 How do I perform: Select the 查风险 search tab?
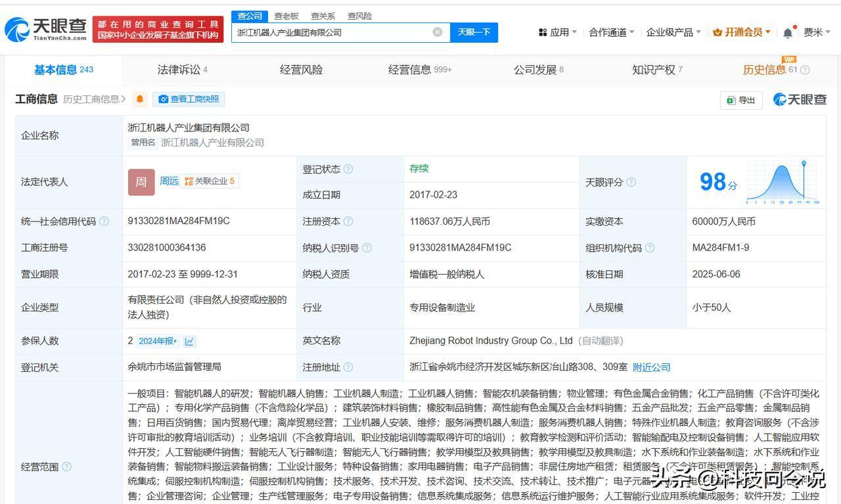[x=360, y=16]
